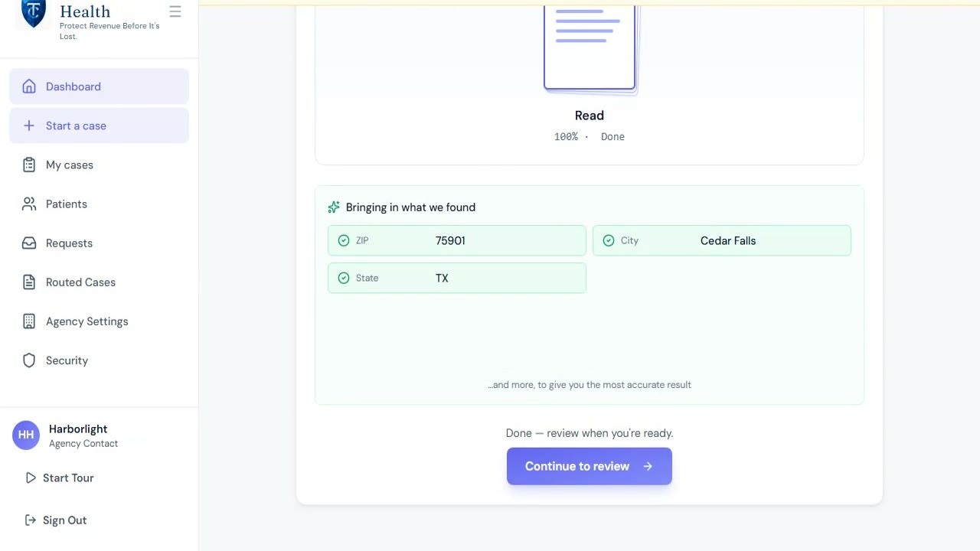Click the ZIP field showing 75901
Image resolution: width=980 pixels, height=551 pixels.
(457, 240)
